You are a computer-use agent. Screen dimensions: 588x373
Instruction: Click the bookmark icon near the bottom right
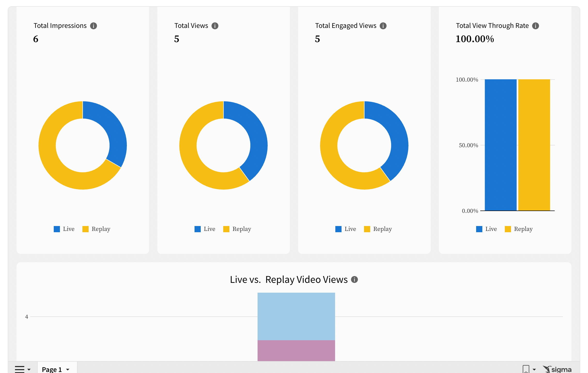(526, 369)
